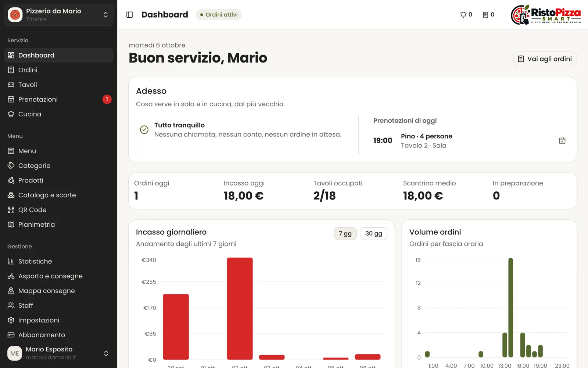The width and height of the screenshot is (588, 368).
Task: Open the Pino 4 persone reservation
Action: point(469,141)
